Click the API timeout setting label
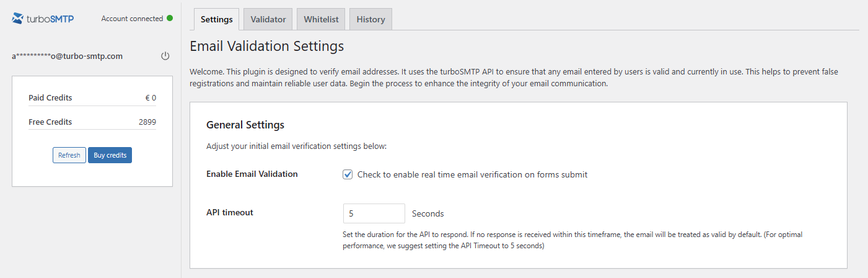The height and width of the screenshot is (278, 868). pyautogui.click(x=230, y=212)
